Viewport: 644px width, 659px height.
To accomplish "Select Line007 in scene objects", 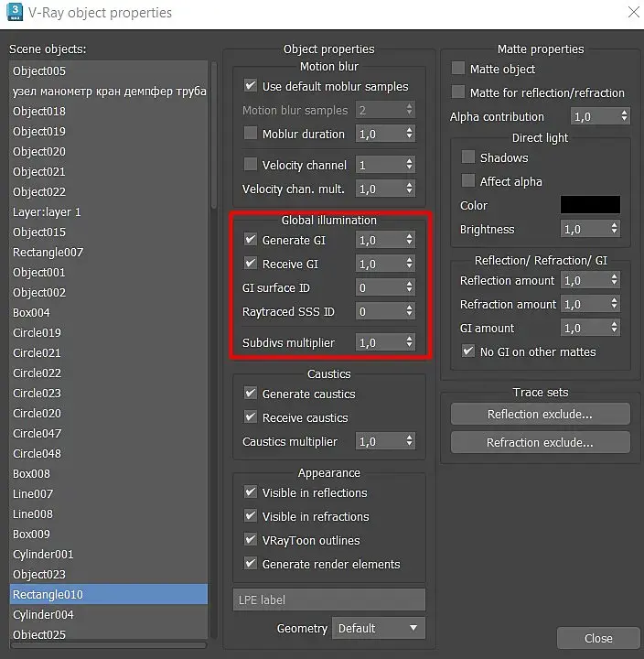I will pyautogui.click(x=108, y=494).
